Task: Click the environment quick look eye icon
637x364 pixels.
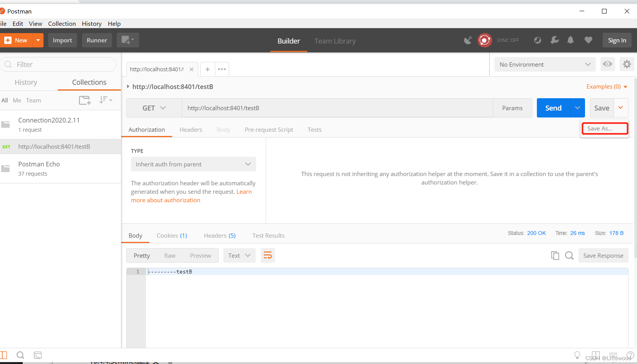Action: click(x=607, y=64)
